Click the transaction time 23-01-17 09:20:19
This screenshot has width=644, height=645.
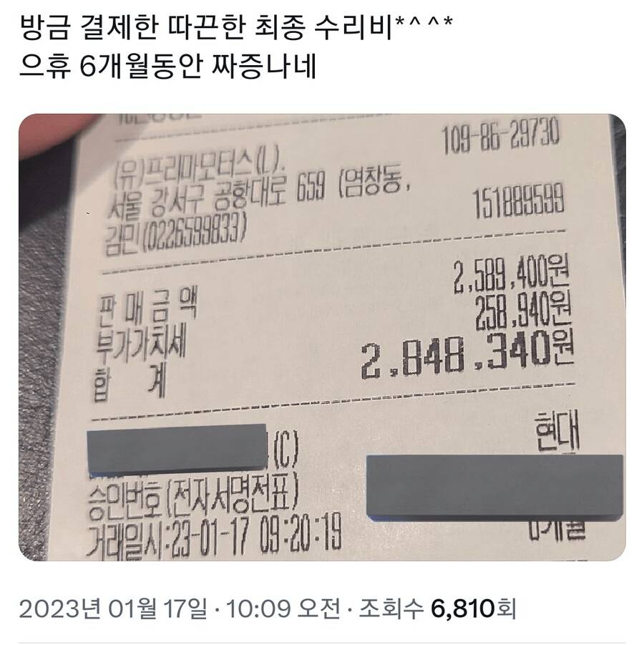254,535
